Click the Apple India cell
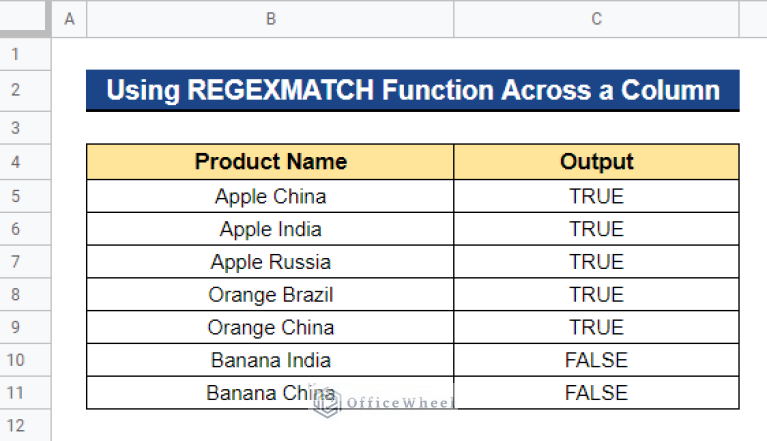The height and width of the screenshot is (441, 767). click(270, 229)
